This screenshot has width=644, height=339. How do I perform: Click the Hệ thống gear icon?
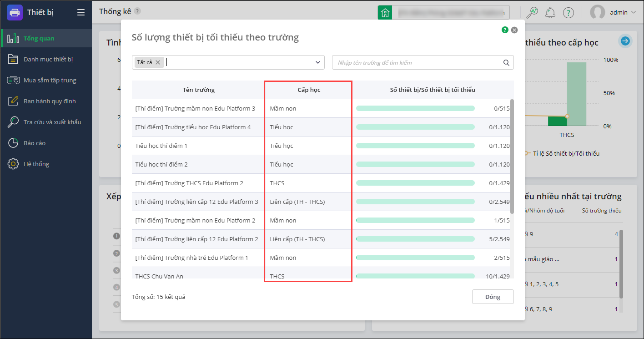point(13,164)
